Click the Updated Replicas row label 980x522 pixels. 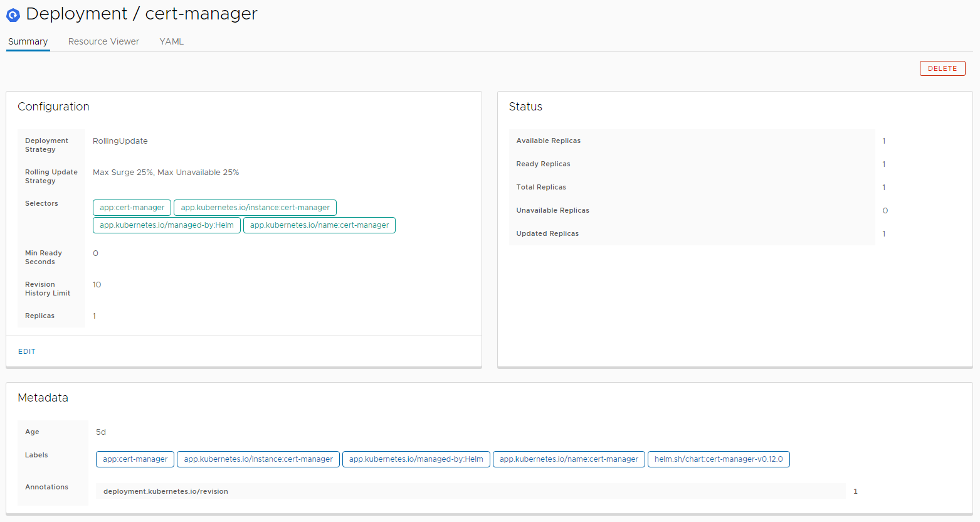click(x=547, y=234)
